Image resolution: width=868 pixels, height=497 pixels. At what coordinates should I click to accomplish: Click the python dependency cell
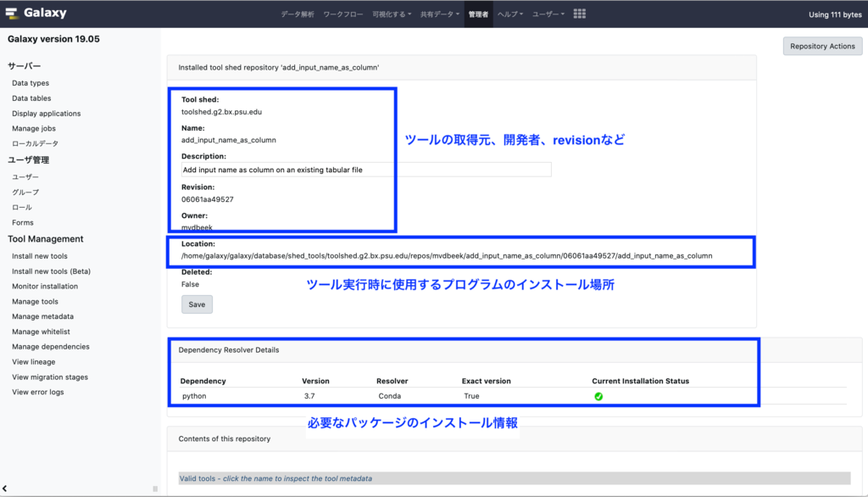pyautogui.click(x=194, y=396)
